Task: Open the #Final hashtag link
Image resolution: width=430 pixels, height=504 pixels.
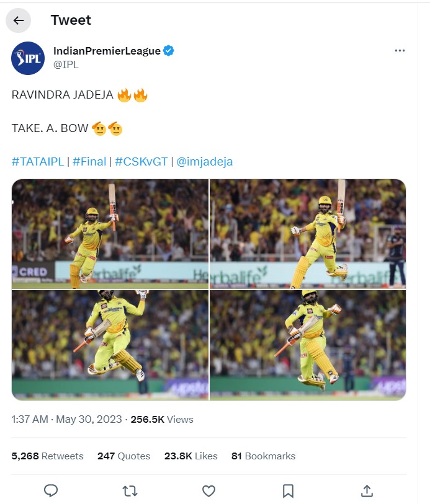Action: (x=89, y=162)
